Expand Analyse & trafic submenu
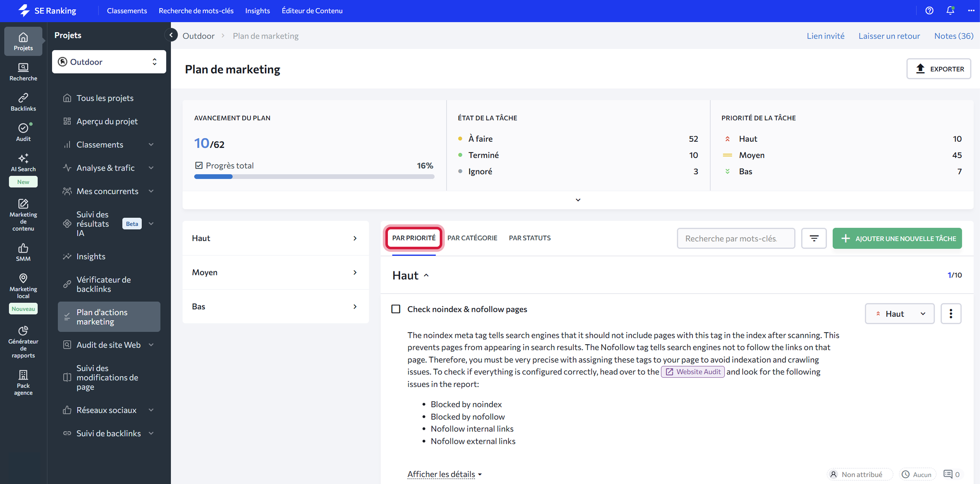 [x=151, y=168]
